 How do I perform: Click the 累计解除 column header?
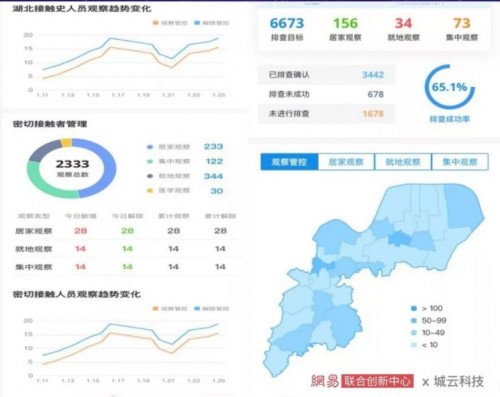point(220,216)
